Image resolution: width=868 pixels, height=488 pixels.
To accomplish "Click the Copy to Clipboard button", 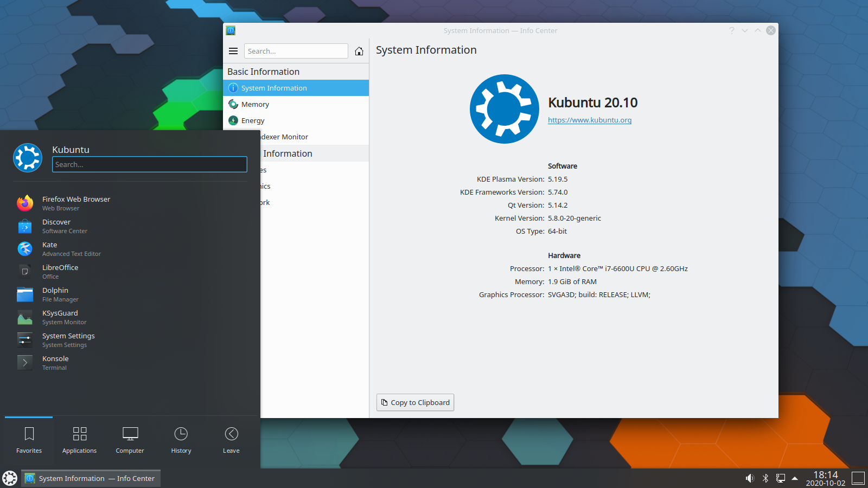I will pyautogui.click(x=415, y=402).
